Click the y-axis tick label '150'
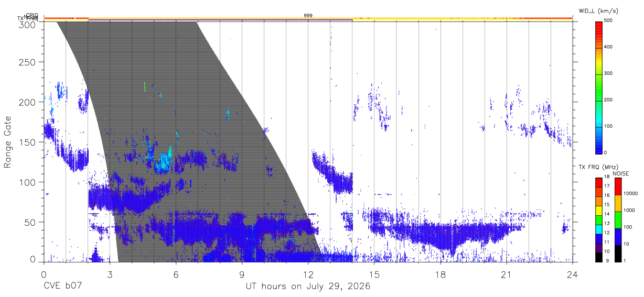This screenshot has height=297, width=644. point(28,142)
